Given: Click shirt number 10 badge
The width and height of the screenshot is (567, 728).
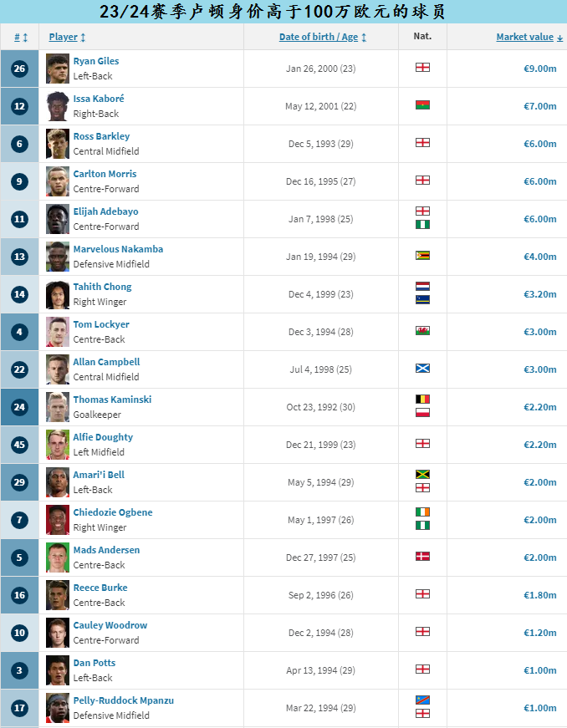Looking at the screenshot, I should (x=19, y=633).
